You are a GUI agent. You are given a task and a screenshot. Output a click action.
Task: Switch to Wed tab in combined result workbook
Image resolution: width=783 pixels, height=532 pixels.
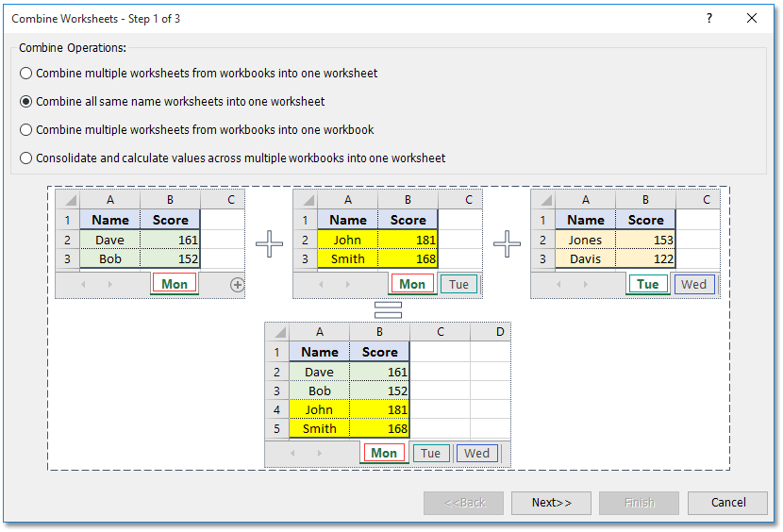point(477,454)
